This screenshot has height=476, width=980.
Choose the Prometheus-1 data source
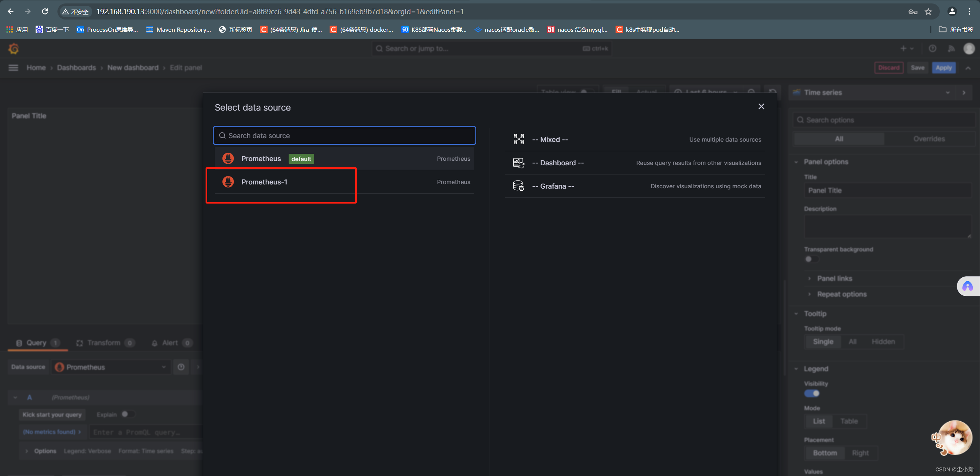344,182
